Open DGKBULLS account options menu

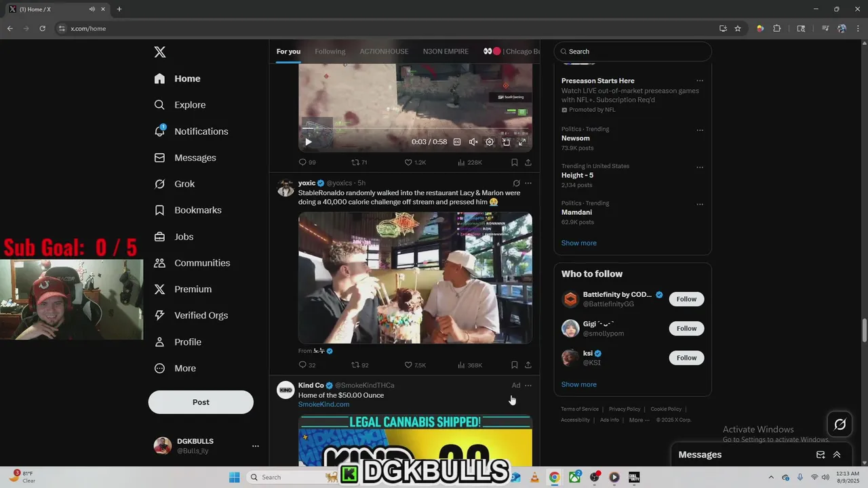[x=255, y=446]
